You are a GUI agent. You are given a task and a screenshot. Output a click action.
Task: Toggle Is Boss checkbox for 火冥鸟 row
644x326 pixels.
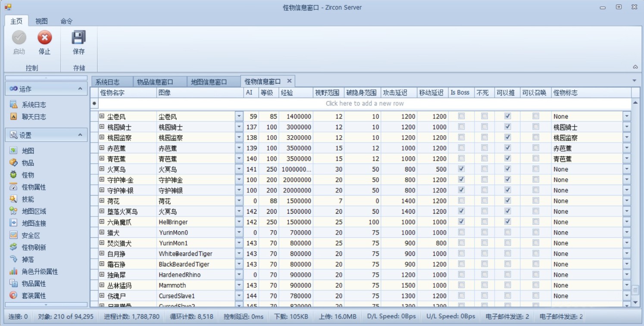click(461, 169)
